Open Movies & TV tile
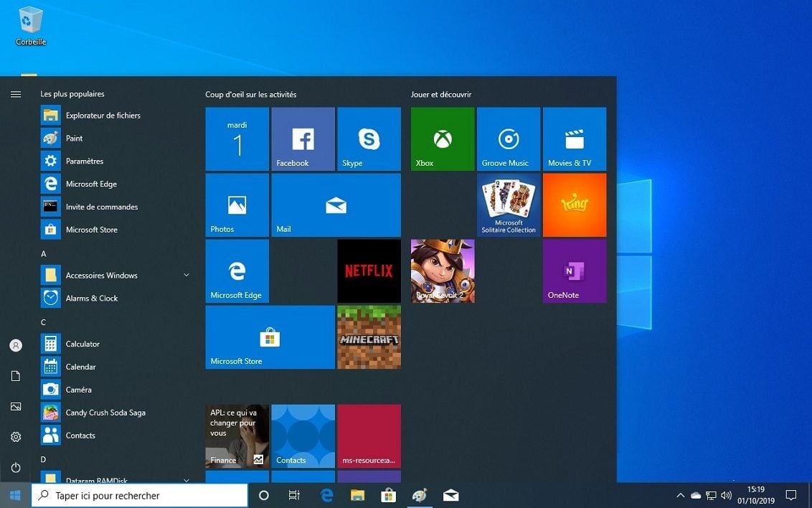Viewport: 812px width, 508px height. pyautogui.click(x=575, y=138)
